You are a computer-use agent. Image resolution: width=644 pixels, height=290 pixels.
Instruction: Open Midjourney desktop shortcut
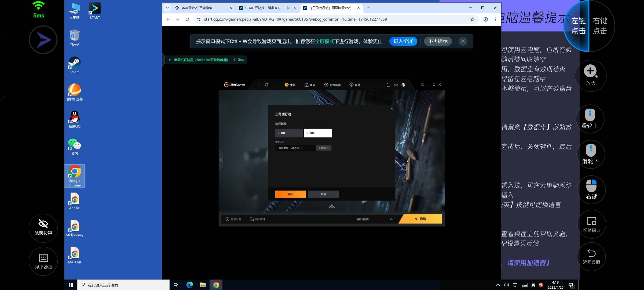[x=75, y=229]
